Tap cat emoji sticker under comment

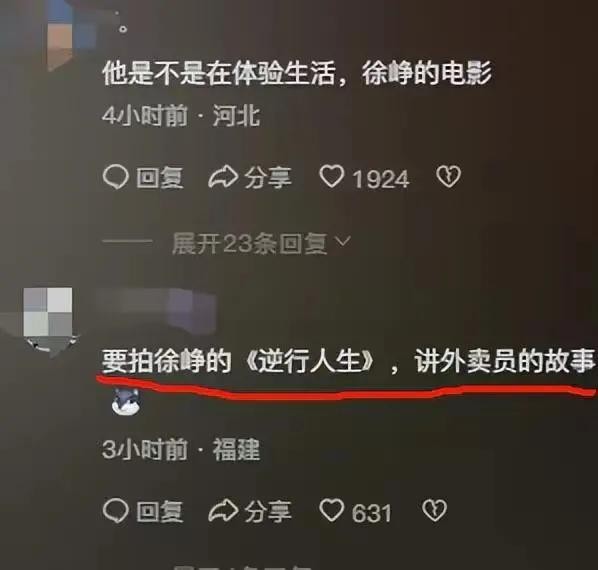(126, 403)
